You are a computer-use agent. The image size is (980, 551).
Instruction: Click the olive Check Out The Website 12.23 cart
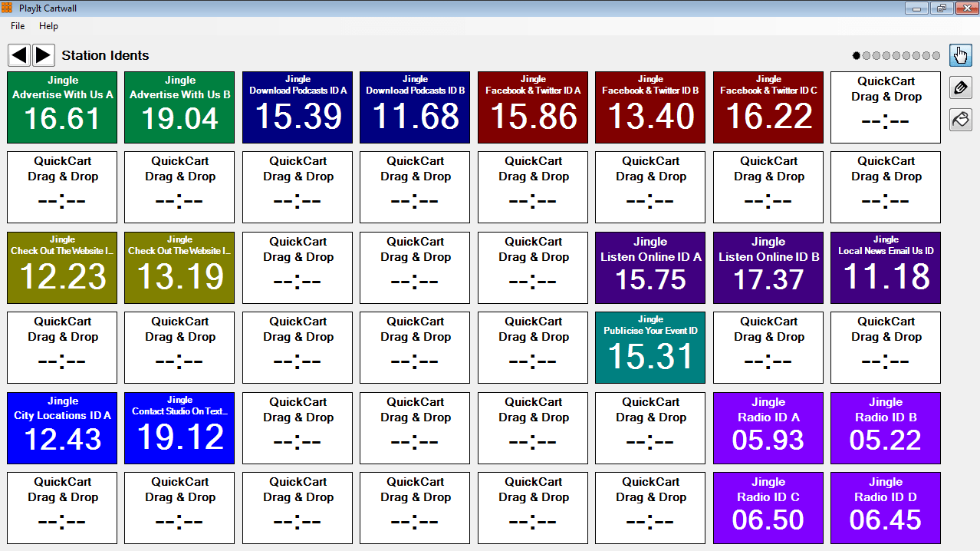[62, 268]
